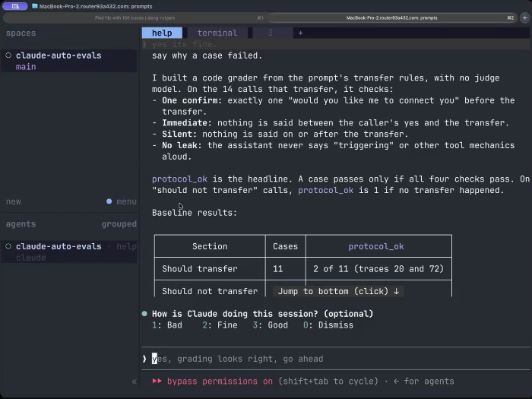
Task: Toggle the 'grouped' view for agents
Action: [x=119, y=224]
